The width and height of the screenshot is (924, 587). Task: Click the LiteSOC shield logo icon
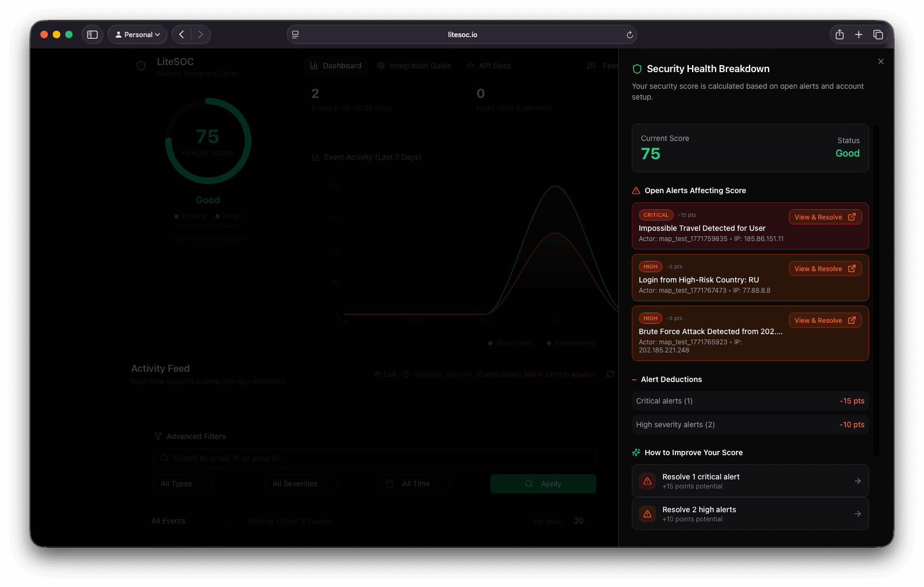(141, 66)
